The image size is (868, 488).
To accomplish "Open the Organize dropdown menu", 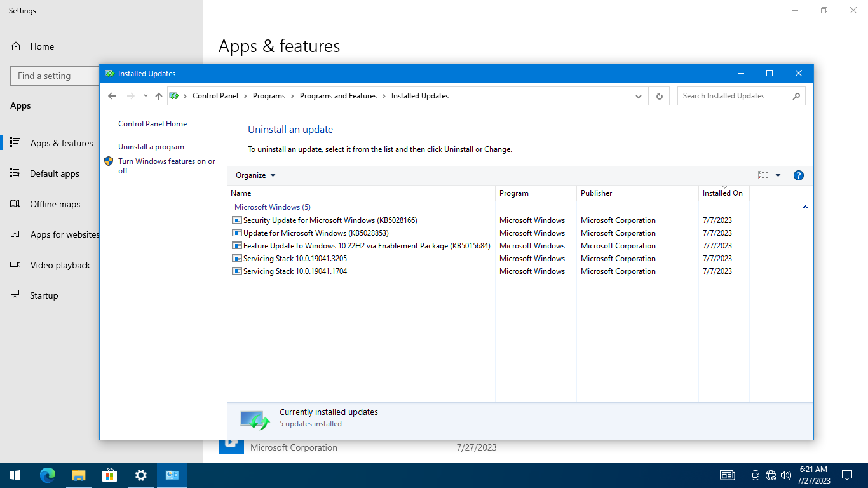I will pos(255,175).
